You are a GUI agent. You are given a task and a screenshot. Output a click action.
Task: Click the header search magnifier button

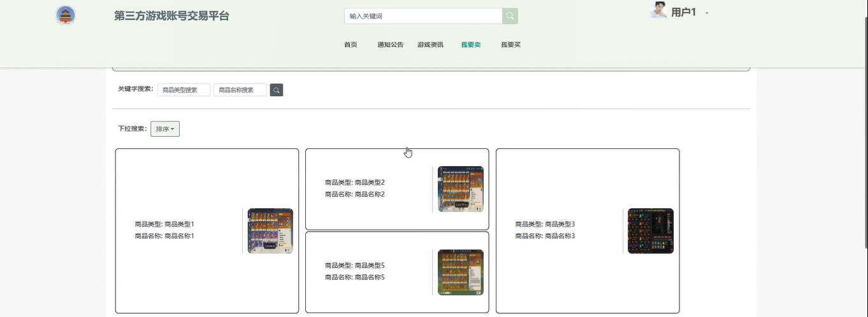[x=510, y=16]
